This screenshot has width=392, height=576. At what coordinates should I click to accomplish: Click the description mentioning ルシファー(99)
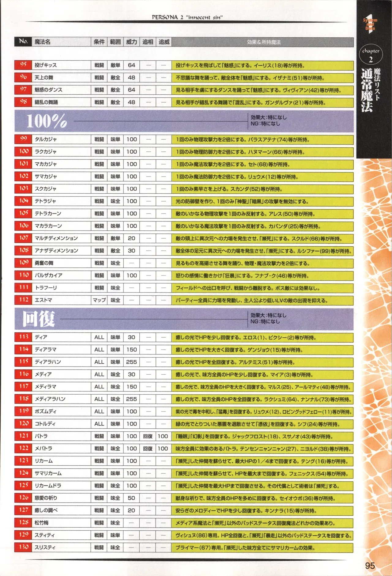(264, 251)
